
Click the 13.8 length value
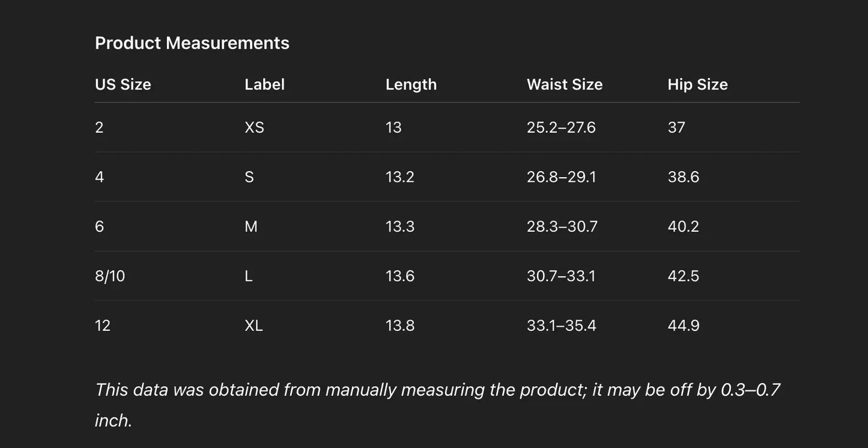399,325
